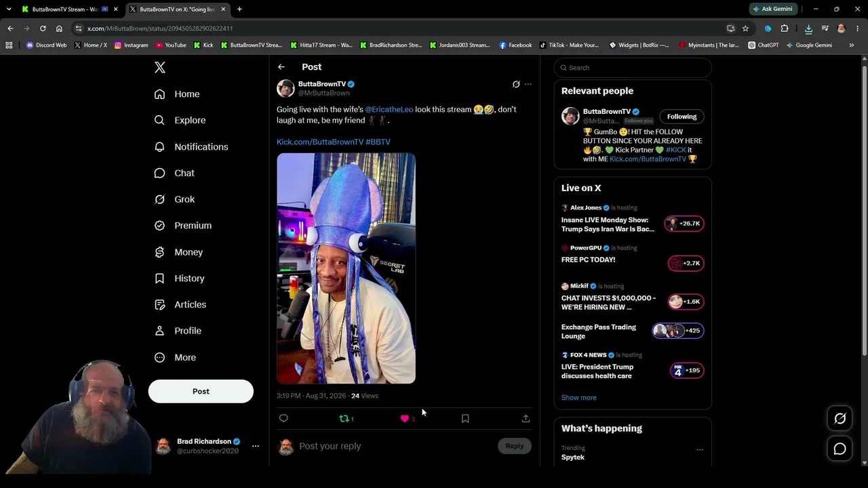Screen dimensions: 868x488
Task: Click the page's vertical scrollbar
Action: coord(864,210)
